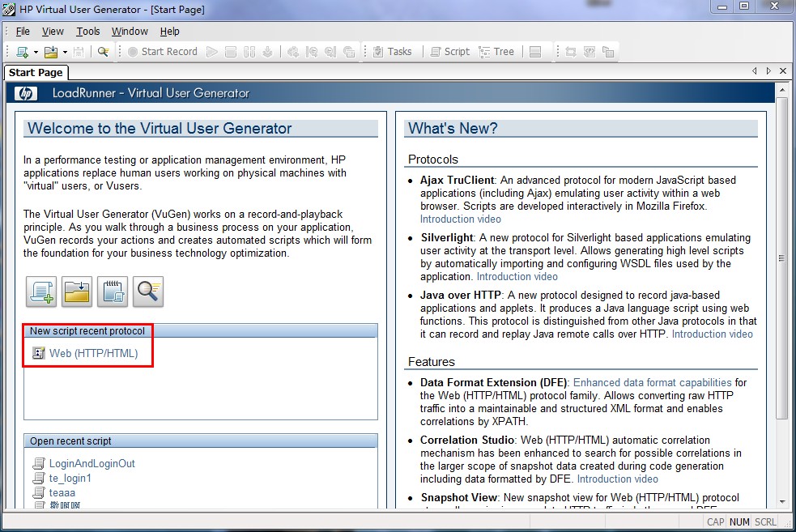Open recent script te_login1
The height and width of the screenshot is (532, 796).
tap(70, 479)
